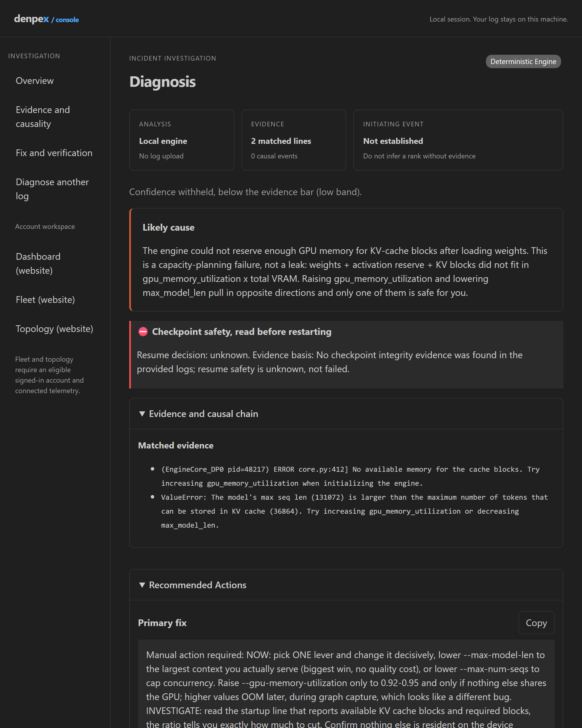Click the ValueError max seq len line
The height and width of the screenshot is (728, 582).
coord(354,511)
